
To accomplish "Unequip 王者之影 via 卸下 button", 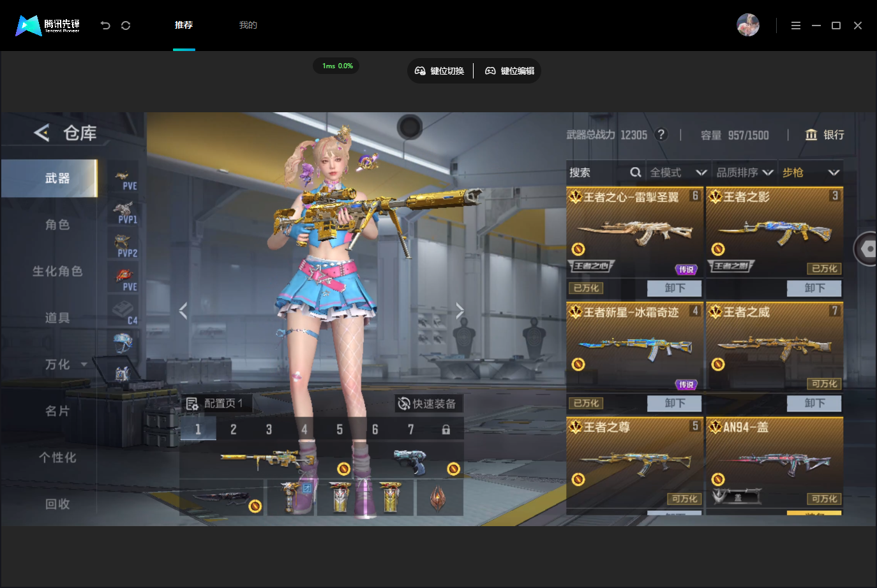I will coord(814,288).
